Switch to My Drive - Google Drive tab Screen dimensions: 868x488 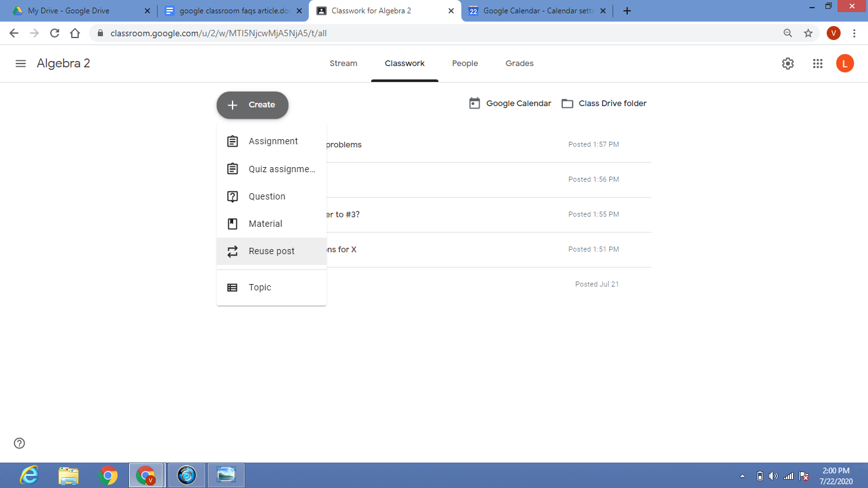[69, 11]
